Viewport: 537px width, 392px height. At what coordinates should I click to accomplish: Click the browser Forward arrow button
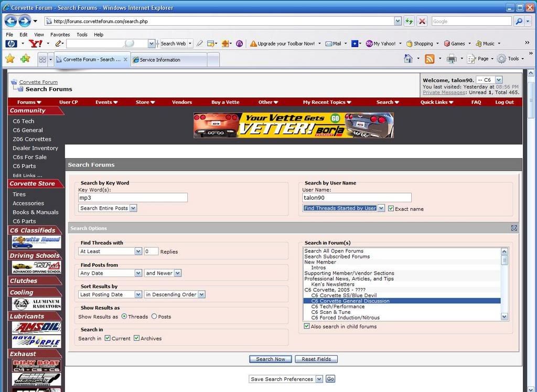tap(24, 21)
